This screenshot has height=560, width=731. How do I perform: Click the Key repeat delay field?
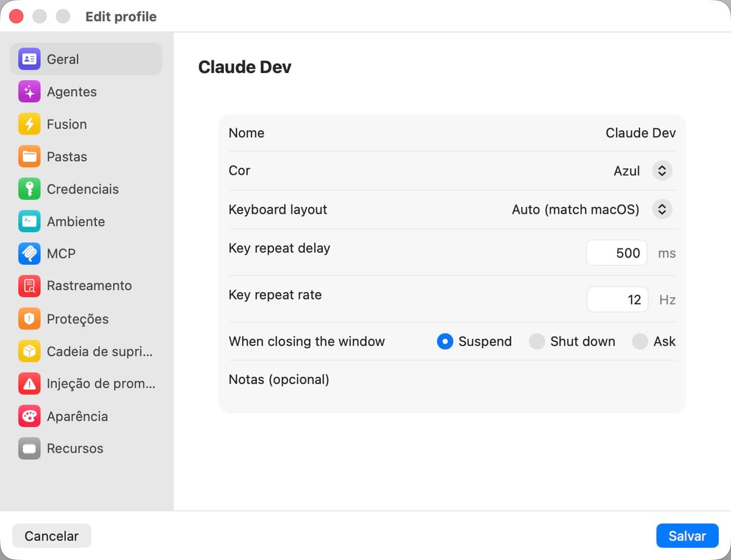[x=616, y=253]
